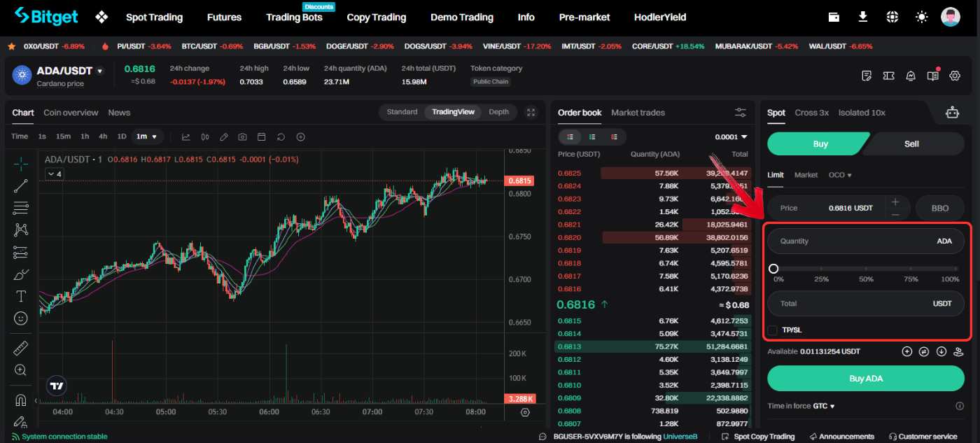The width and height of the screenshot is (980, 443).
Task: Open the Spot Trading menu
Action: pos(154,17)
